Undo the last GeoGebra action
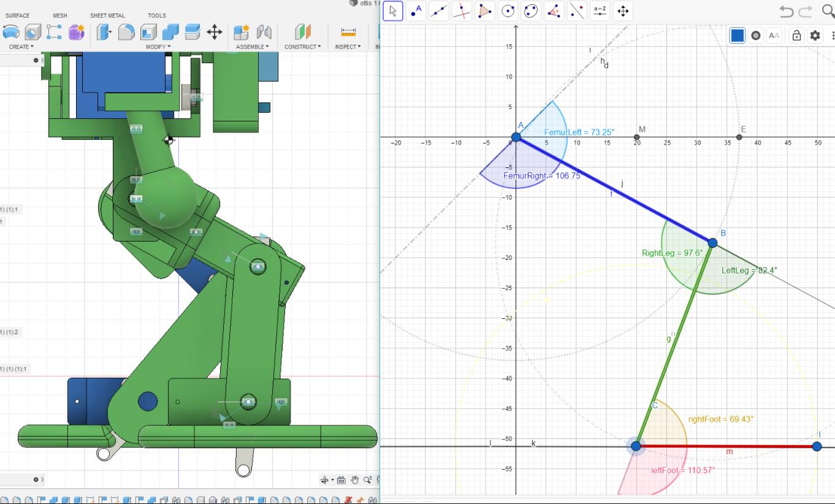 [x=786, y=11]
